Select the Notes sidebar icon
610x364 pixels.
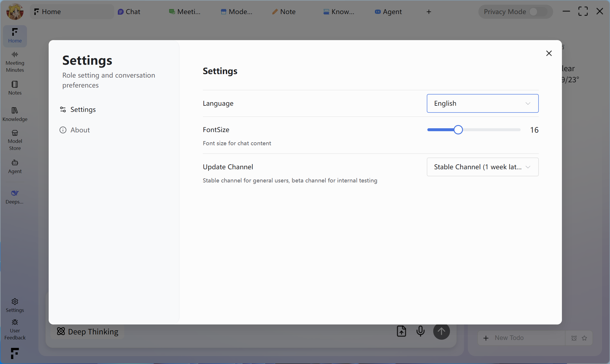15,88
